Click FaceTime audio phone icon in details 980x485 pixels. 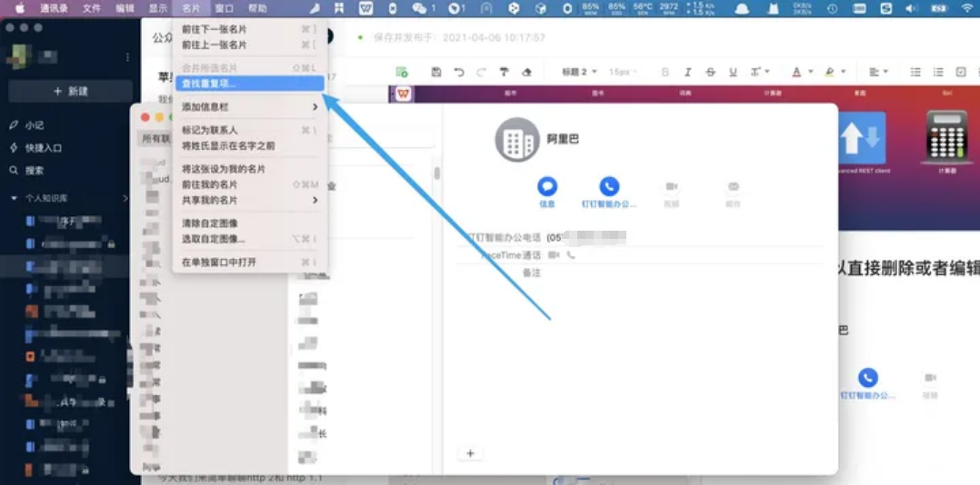[x=571, y=254]
